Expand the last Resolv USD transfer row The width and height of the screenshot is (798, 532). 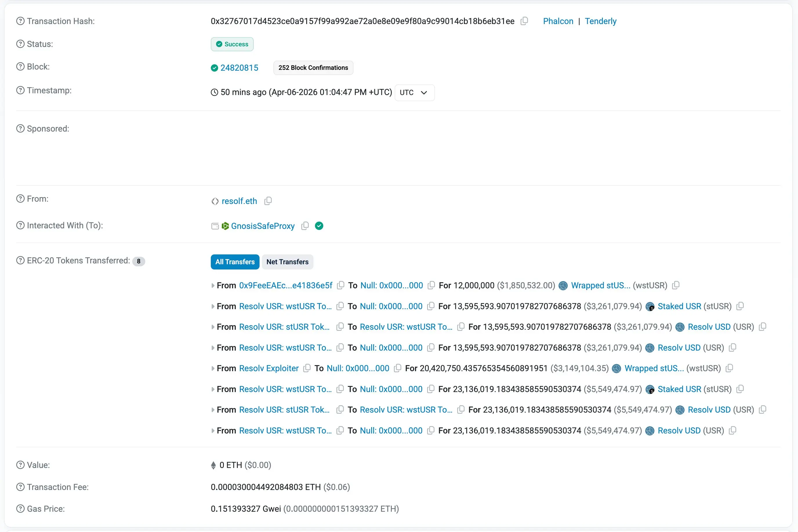213,431
